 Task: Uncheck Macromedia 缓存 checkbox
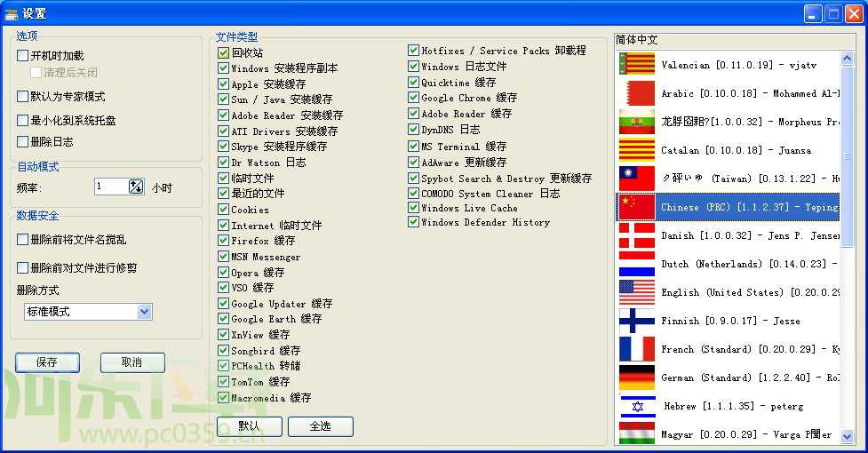click(x=223, y=397)
